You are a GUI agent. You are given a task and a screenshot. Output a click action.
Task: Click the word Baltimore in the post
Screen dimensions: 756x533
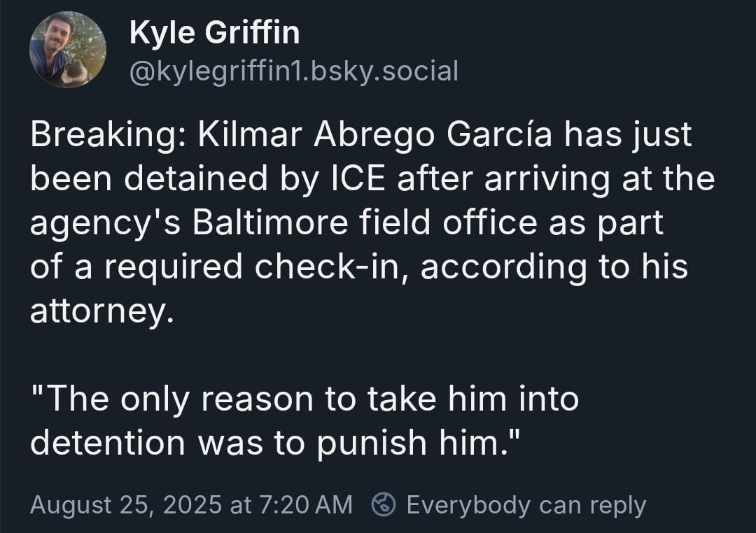(x=270, y=222)
